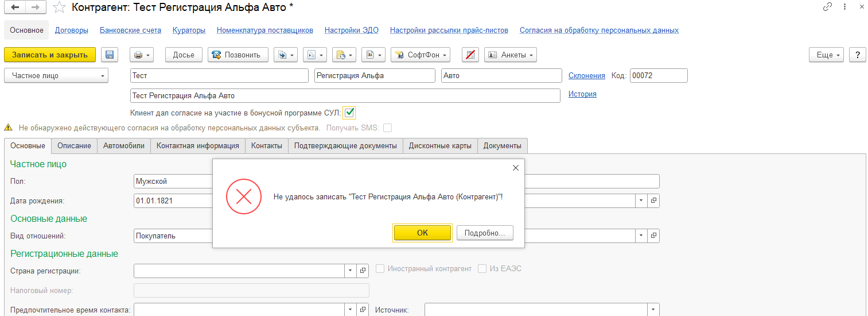
Task: Switch to the Подтверждающие документы tab
Action: coord(345,145)
